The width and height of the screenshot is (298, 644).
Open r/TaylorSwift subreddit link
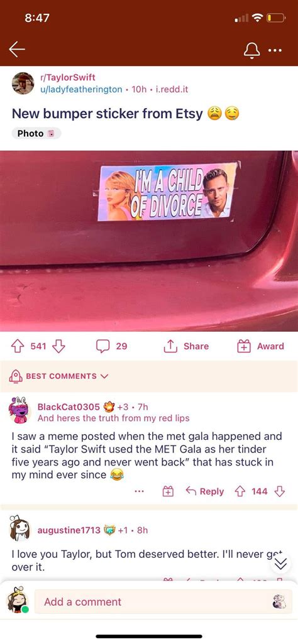pos(67,77)
